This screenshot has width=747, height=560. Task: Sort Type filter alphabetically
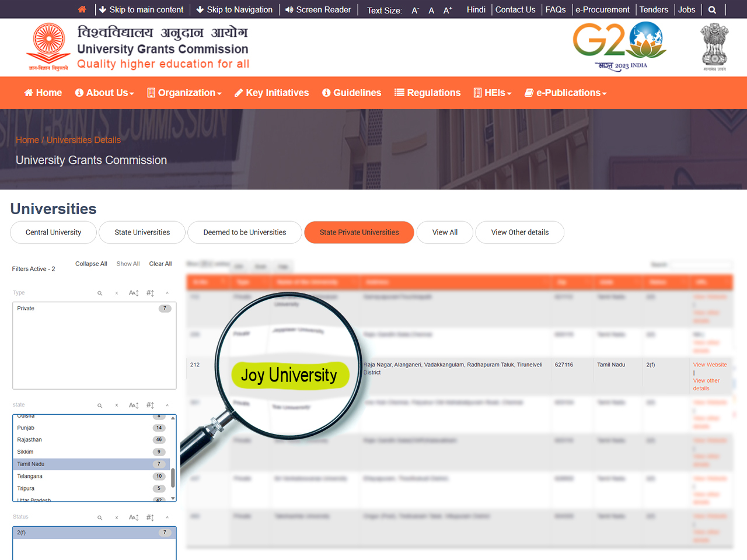point(134,293)
